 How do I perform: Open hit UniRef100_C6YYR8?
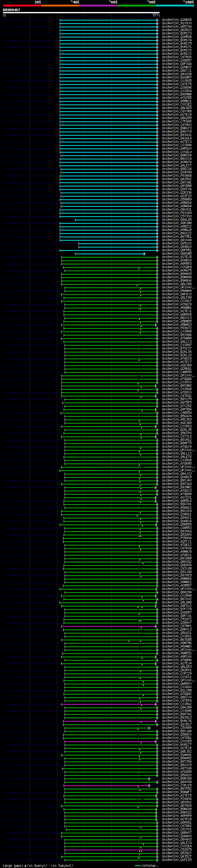coord(177,111)
